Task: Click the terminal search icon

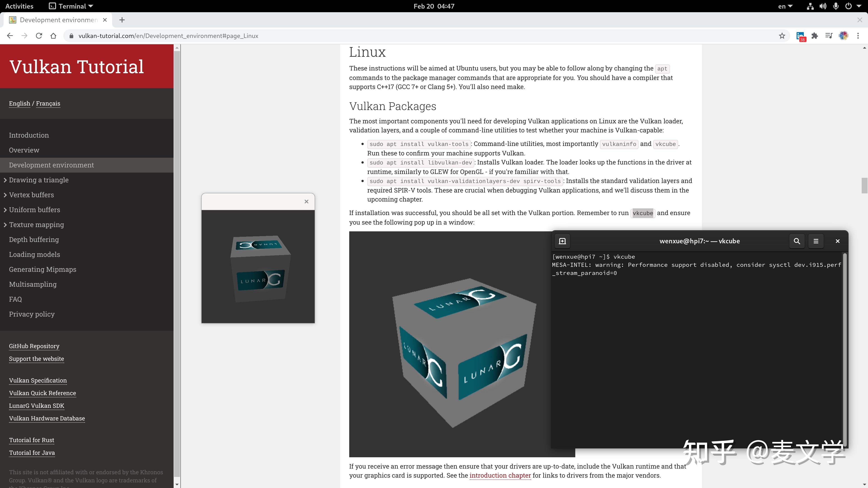Action: tap(797, 241)
